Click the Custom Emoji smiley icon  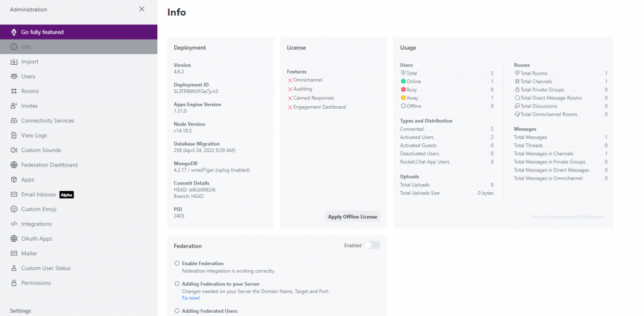pos(14,209)
